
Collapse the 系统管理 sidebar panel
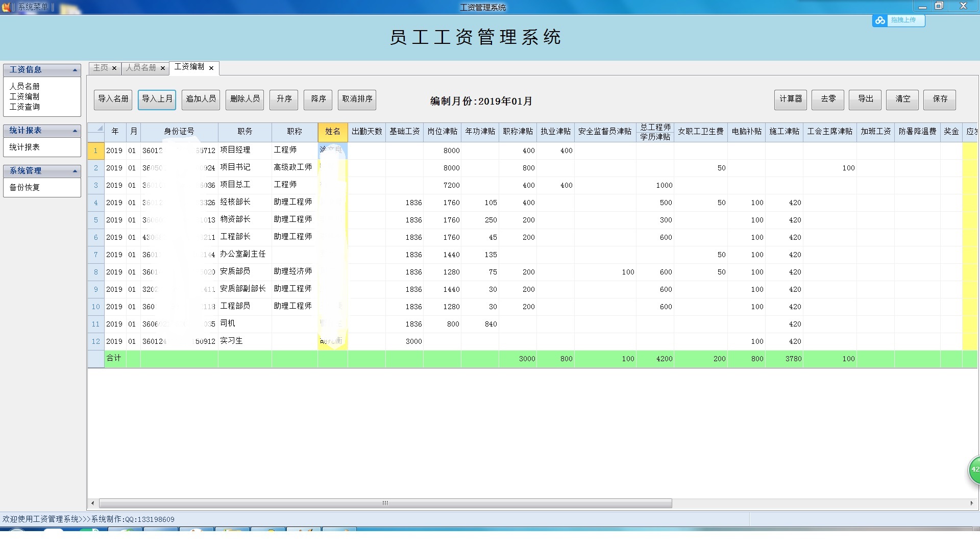coord(75,171)
